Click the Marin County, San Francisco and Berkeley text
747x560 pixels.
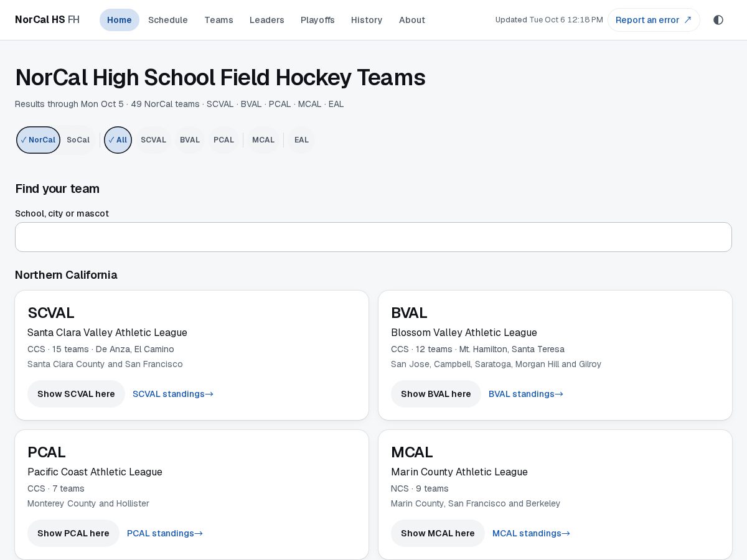click(x=476, y=503)
